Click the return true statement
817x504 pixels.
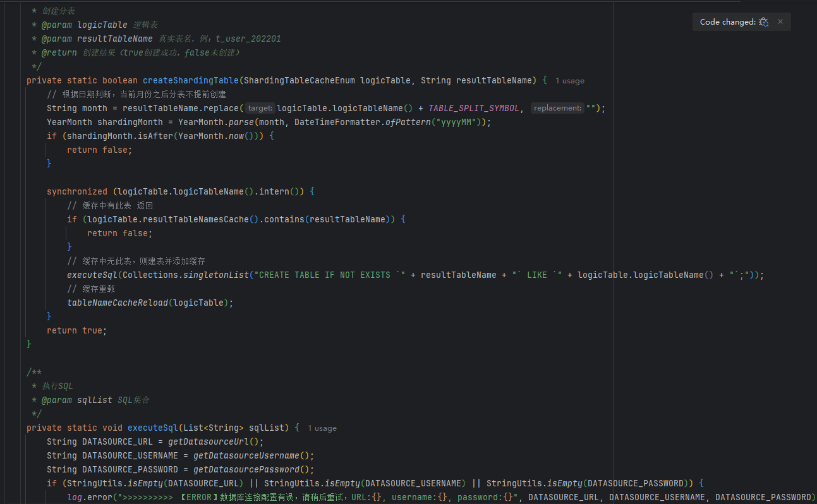pos(77,330)
